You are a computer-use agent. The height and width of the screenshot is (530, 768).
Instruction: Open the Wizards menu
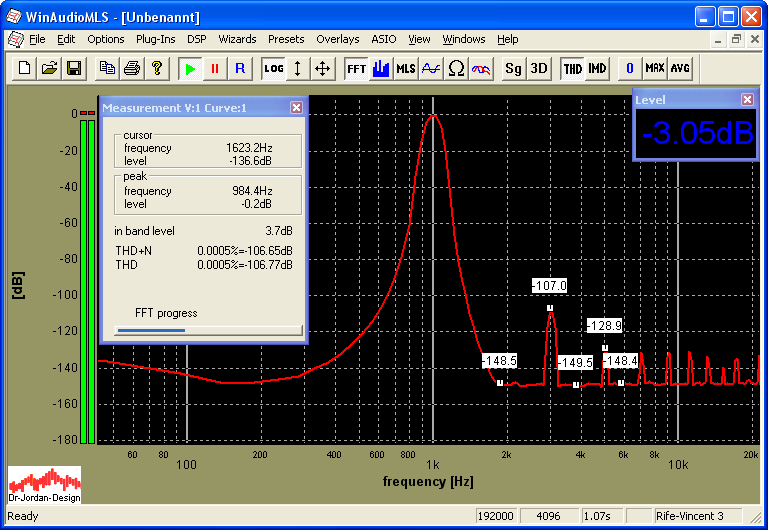pyautogui.click(x=237, y=39)
